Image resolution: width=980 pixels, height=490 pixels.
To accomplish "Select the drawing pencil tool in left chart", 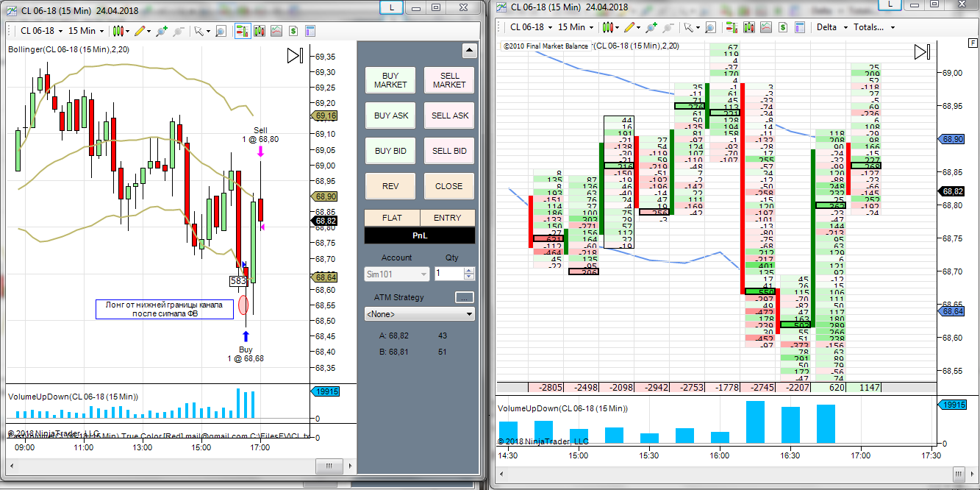I will coord(139,31).
